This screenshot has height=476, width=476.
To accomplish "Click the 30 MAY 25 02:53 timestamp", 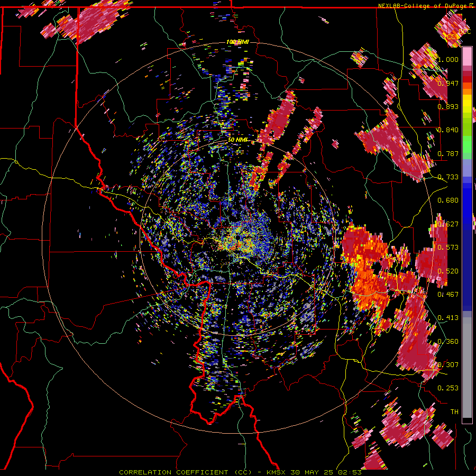I will pos(326,472).
